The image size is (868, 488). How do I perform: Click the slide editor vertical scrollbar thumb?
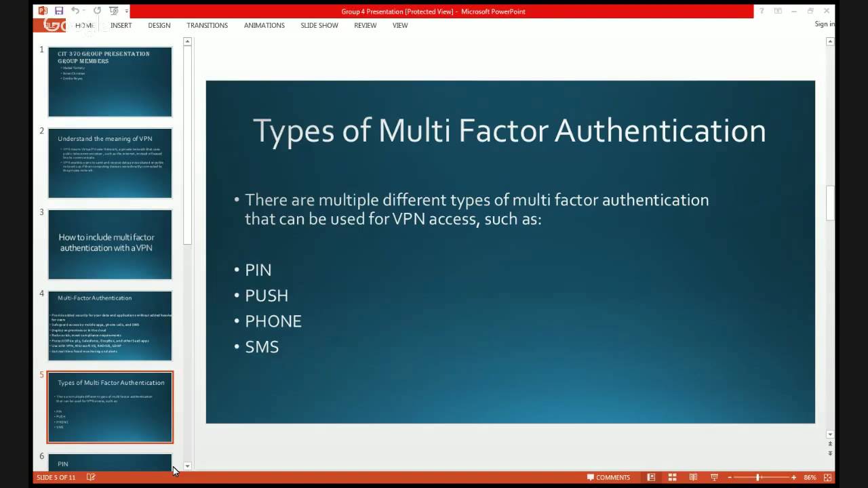click(830, 203)
